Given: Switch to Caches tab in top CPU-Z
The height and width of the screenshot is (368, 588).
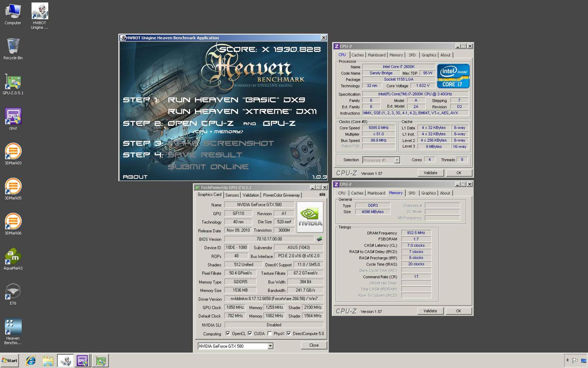Looking at the screenshot, I should (x=357, y=55).
